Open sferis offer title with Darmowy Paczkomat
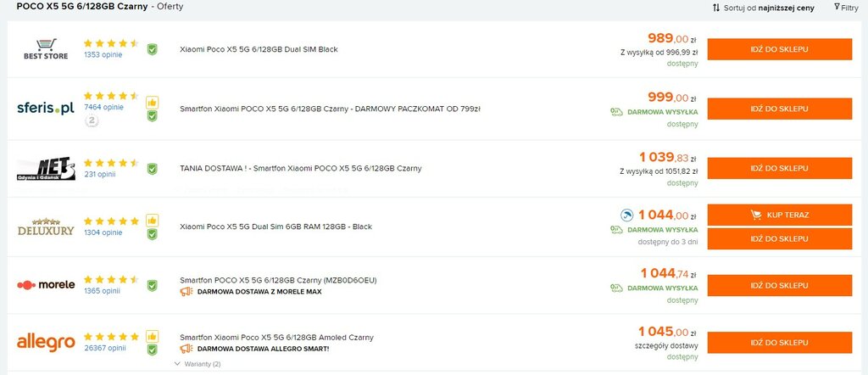868x375 pixels. pyautogui.click(x=330, y=109)
